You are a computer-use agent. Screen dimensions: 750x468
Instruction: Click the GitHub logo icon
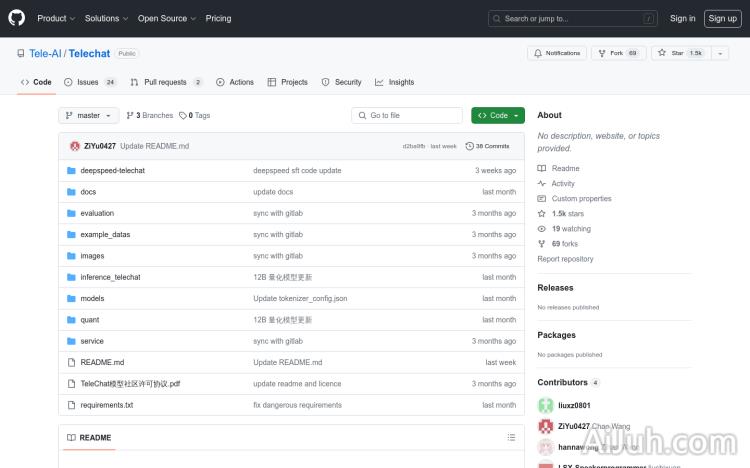pos(17,18)
